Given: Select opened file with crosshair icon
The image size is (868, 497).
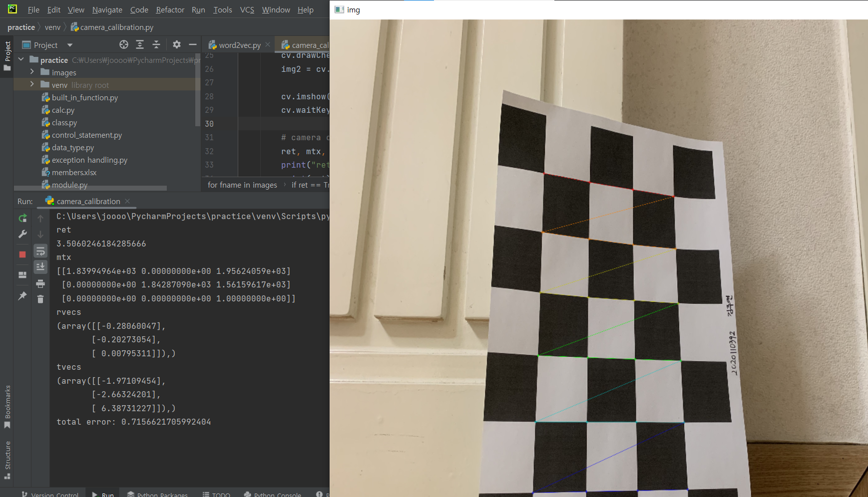Looking at the screenshot, I should [123, 44].
